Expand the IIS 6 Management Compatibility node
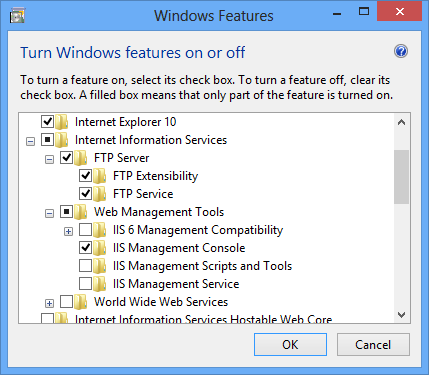 [x=68, y=232]
